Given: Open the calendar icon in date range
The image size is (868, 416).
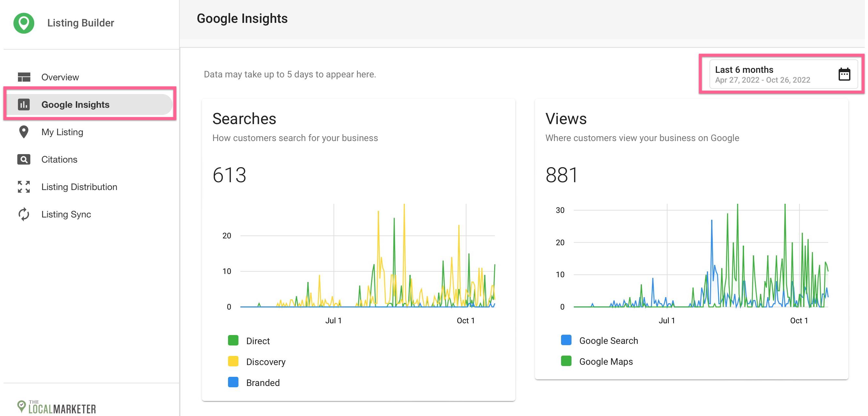Looking at the screenshot, I should click(x=844, y=74).
